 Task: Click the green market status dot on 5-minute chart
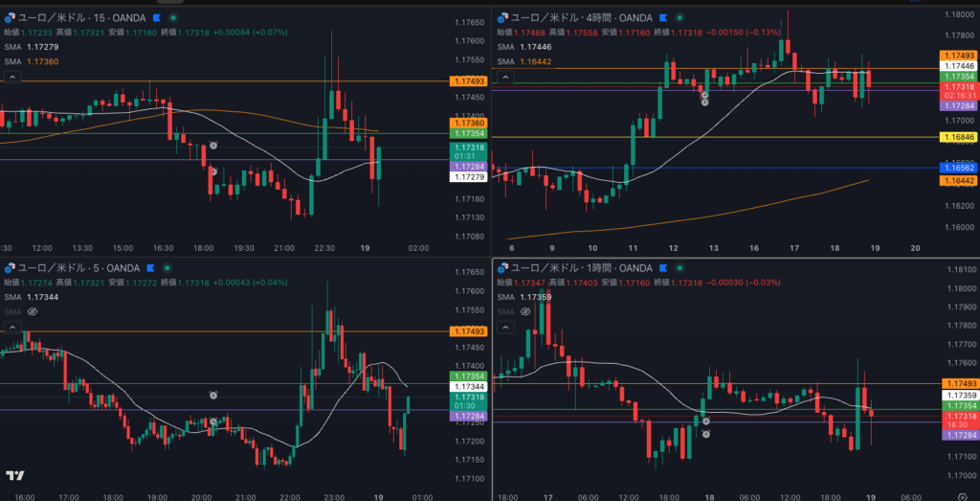166,267
